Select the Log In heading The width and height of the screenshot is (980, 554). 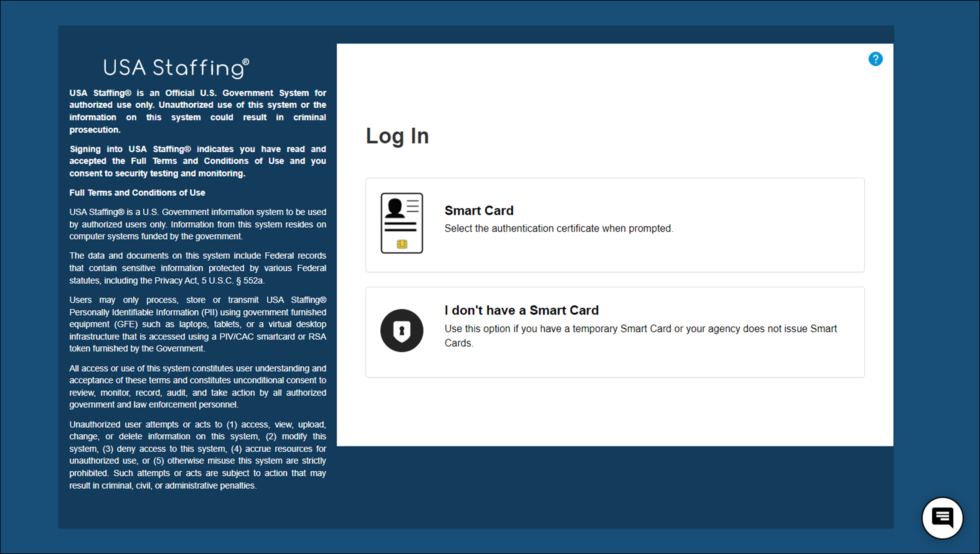coord(397,136)
